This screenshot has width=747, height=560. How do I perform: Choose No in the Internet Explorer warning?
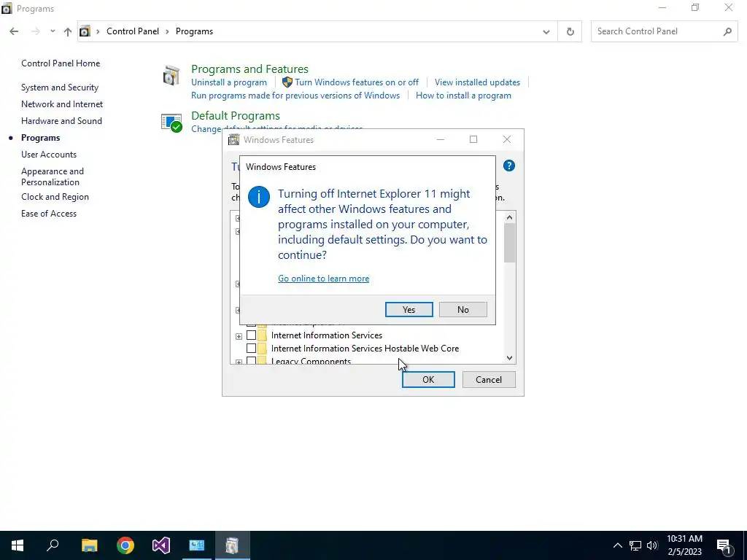click(462, 309)
